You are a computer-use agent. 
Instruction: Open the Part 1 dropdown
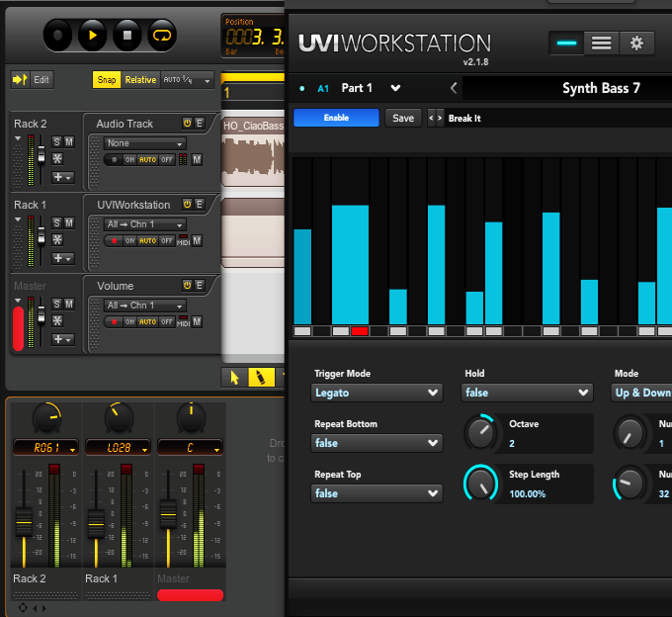(x=395, y=88)
